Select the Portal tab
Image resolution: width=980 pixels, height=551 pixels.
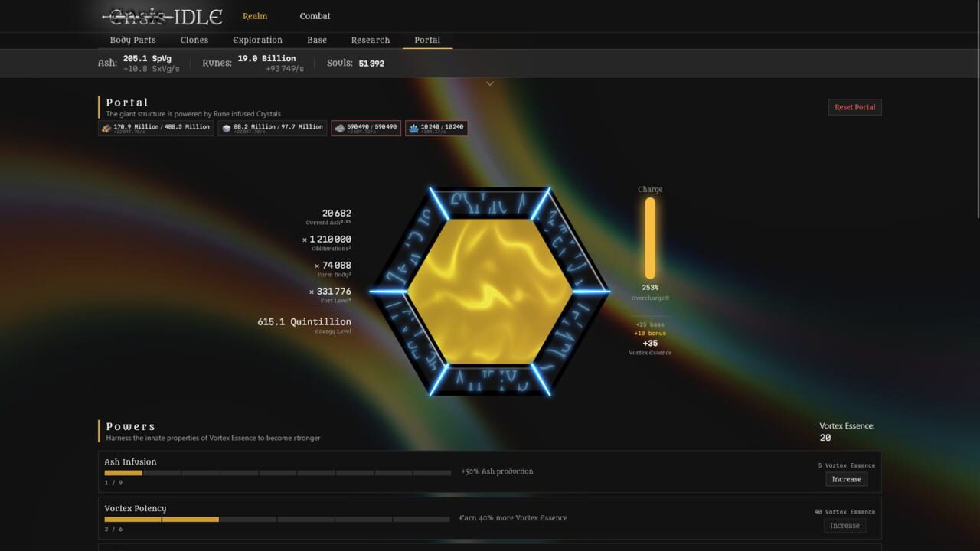pos(427,41)
